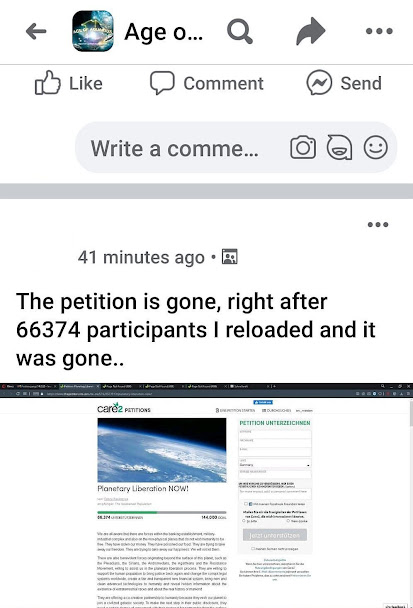Insert an emoji with the smiley icon
Viewport: 413px width, 608px height.
(x=375, y=147)
